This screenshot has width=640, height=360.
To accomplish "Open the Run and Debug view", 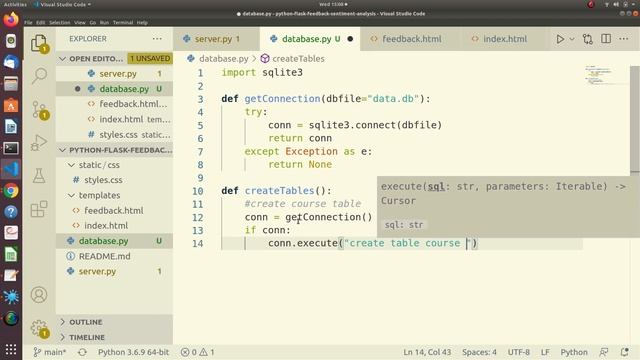I will coord(39,142).
